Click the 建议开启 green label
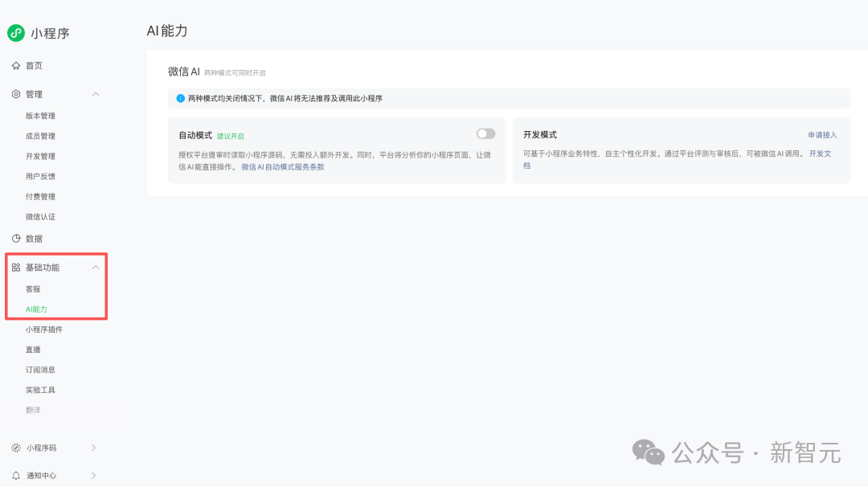The image size is (868, 487). click(x=231, y=136)
